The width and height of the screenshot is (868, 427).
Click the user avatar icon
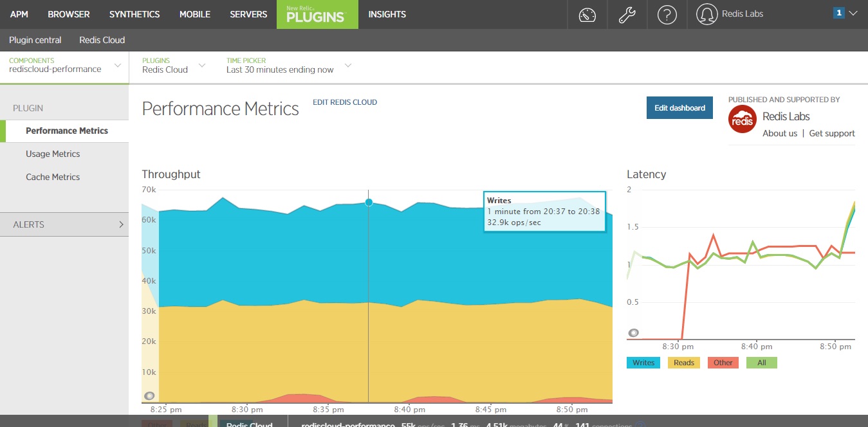click(x=707, y=14)
